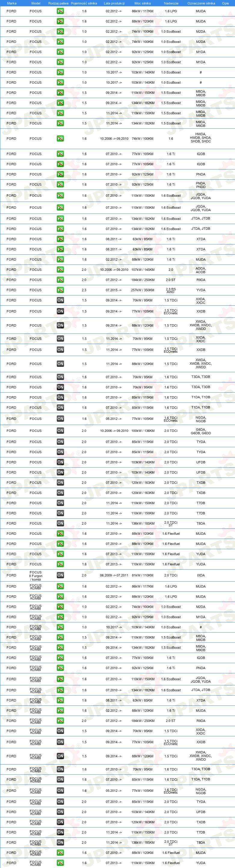Select the FOCUS II Furgon / kombi model cell
235x868 pixels.
(35, 576)
